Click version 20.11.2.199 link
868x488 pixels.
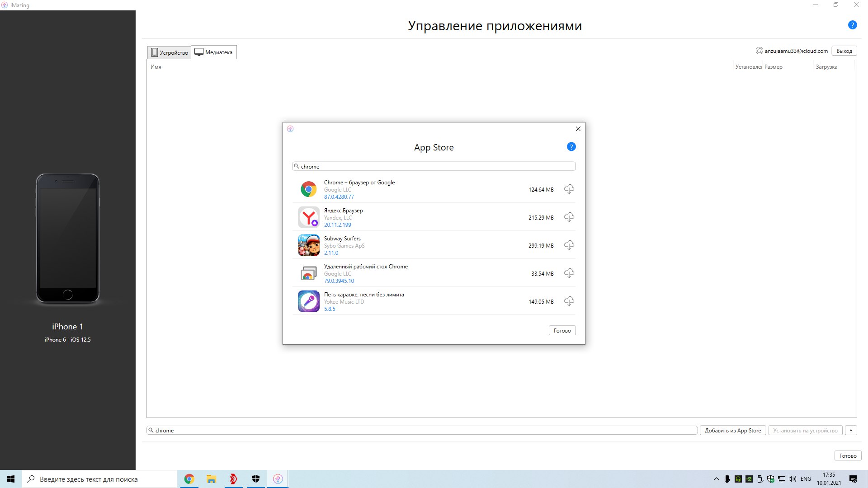tap(337, 225)
